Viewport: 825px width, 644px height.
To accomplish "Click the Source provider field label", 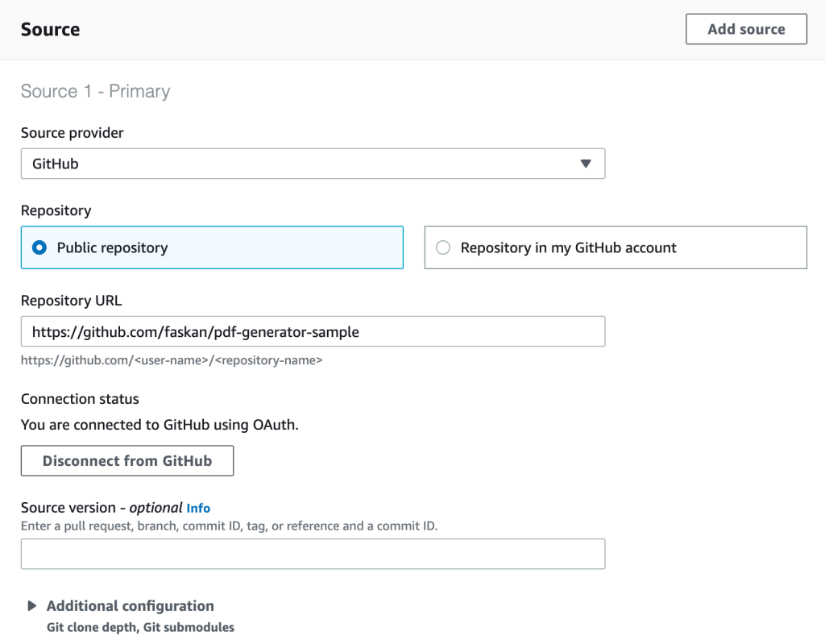I will click(72, 133).
